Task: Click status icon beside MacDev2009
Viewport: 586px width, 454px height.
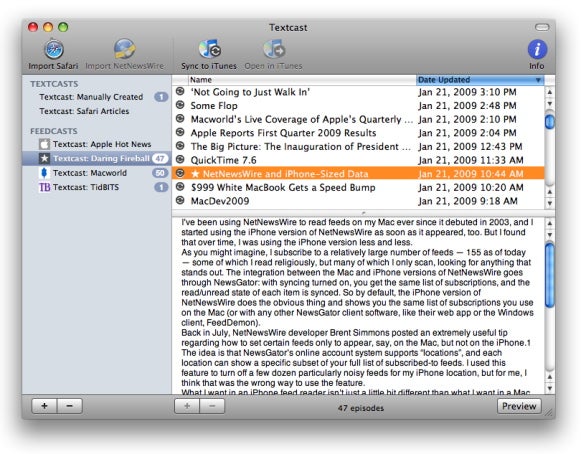Action: pyautogui.click(x=180, y=200)
